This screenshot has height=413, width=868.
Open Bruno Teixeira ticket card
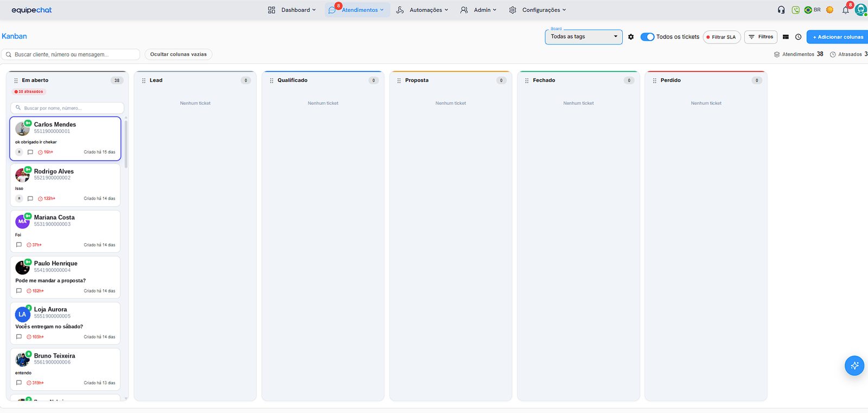click(65, 370)
